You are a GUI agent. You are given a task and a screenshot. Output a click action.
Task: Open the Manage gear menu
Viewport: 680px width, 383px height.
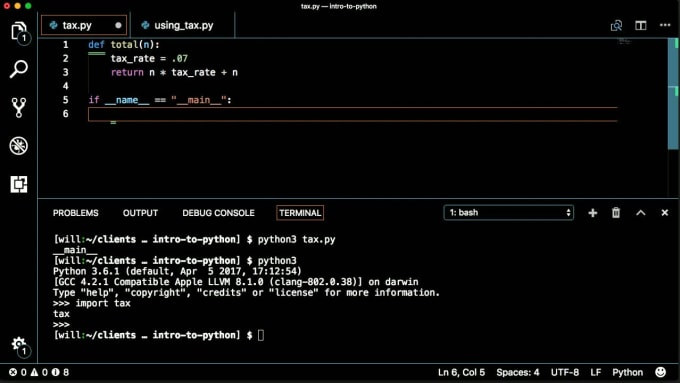(x=19, y=345)
